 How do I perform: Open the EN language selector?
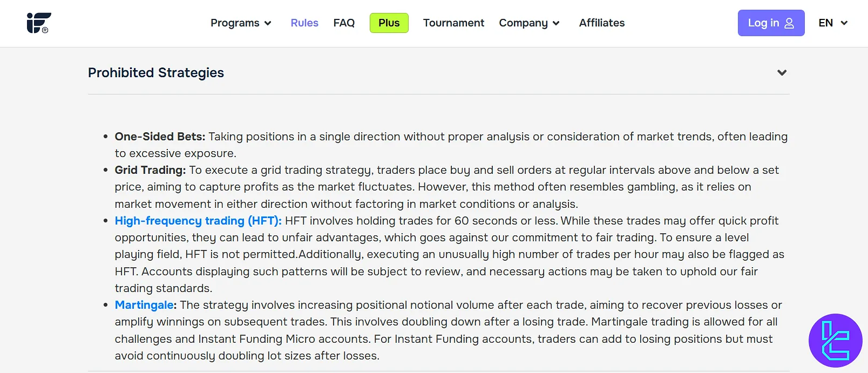(x=832, y=23)
